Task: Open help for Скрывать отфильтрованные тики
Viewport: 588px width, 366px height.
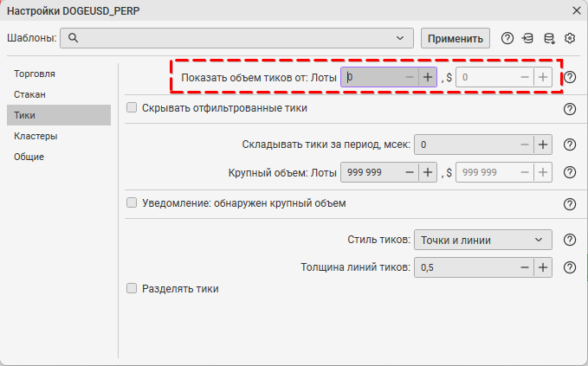Action: [x=570, y=109]
